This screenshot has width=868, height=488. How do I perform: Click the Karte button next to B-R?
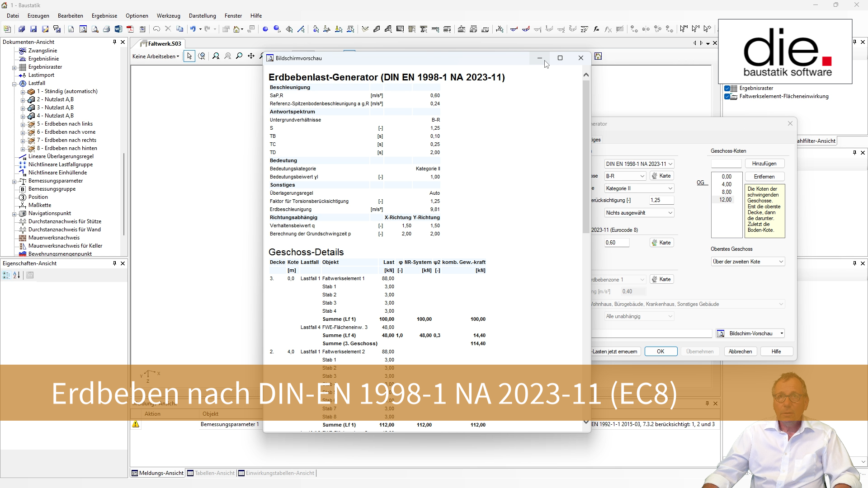[661, 176]
